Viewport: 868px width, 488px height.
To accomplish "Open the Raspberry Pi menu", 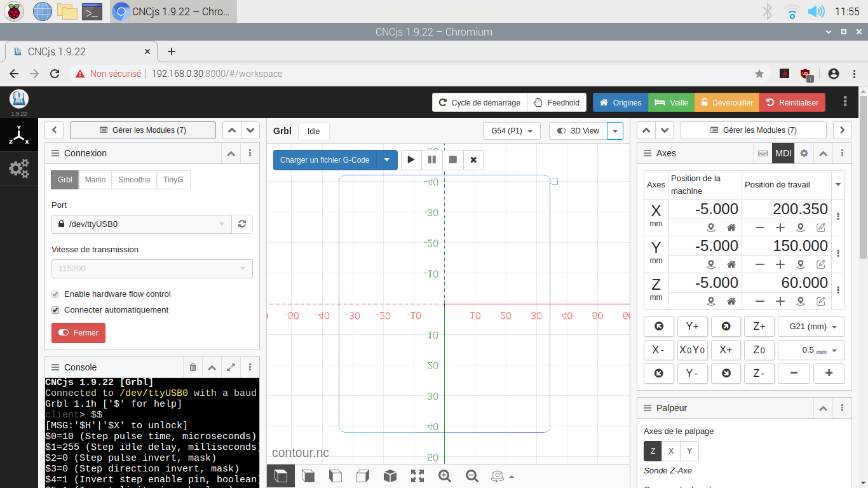I will (15, 11).
